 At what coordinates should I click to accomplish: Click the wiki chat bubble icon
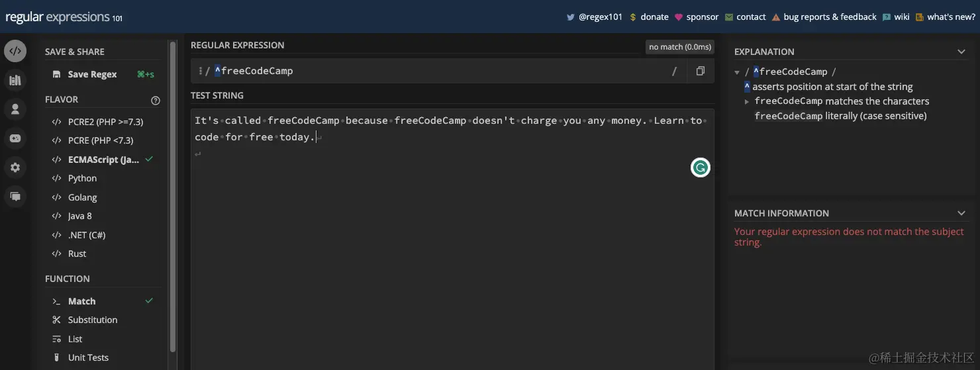point(886,17)
